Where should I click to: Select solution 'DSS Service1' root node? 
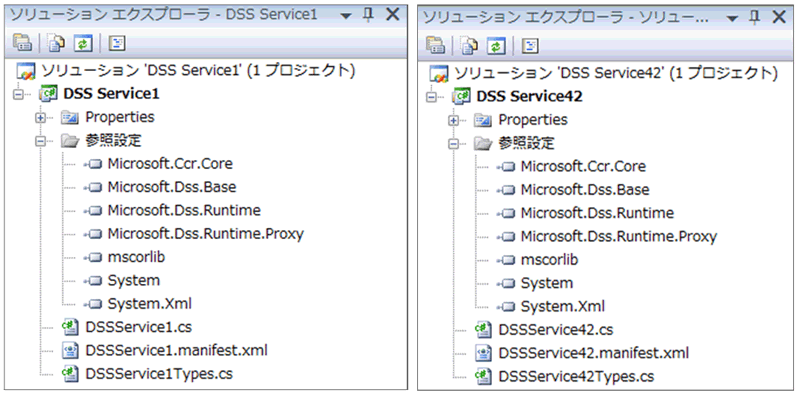(x=197, y=70)
